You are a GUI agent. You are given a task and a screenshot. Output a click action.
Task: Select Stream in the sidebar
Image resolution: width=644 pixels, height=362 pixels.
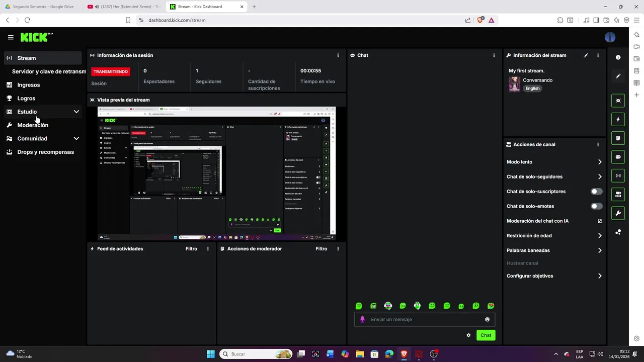pos(43,58)
